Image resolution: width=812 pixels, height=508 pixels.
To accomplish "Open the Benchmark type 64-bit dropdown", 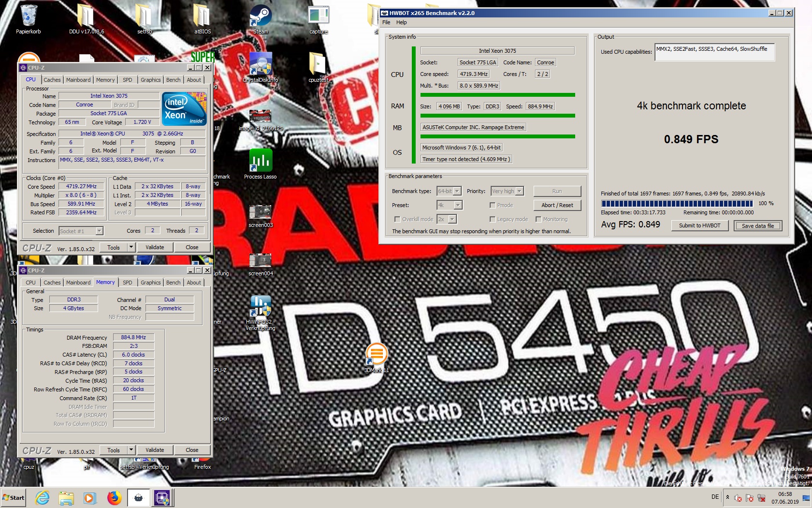I will 449,191.
